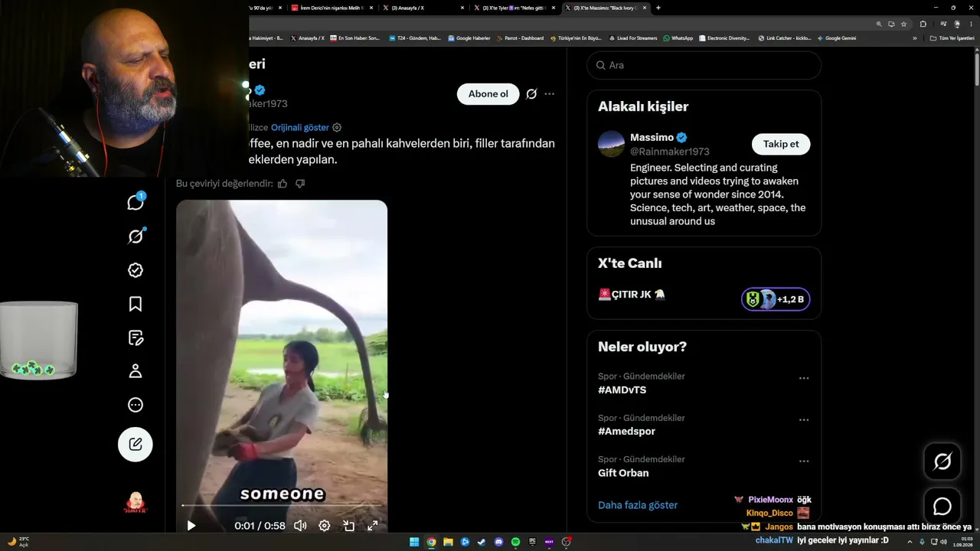Screen dimensions: 980x551
Task: Open Chrome from the taskbar
Action: click(x=431, y=542)
